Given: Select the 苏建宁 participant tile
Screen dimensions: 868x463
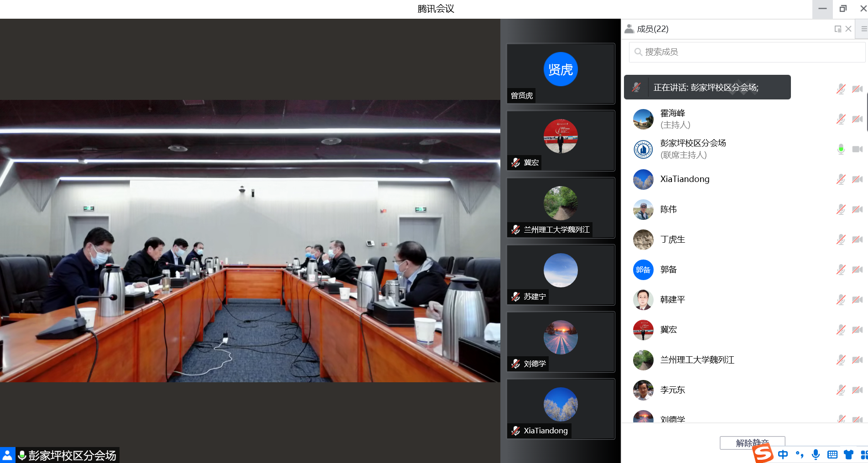Looking at the screenshot, I should point(561,275).
